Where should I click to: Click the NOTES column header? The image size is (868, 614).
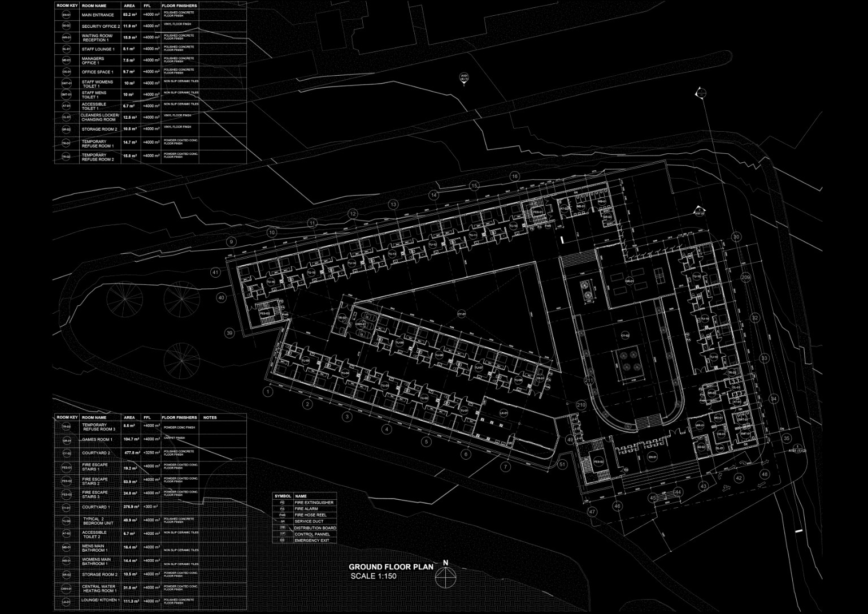click(x=210, y=418)
